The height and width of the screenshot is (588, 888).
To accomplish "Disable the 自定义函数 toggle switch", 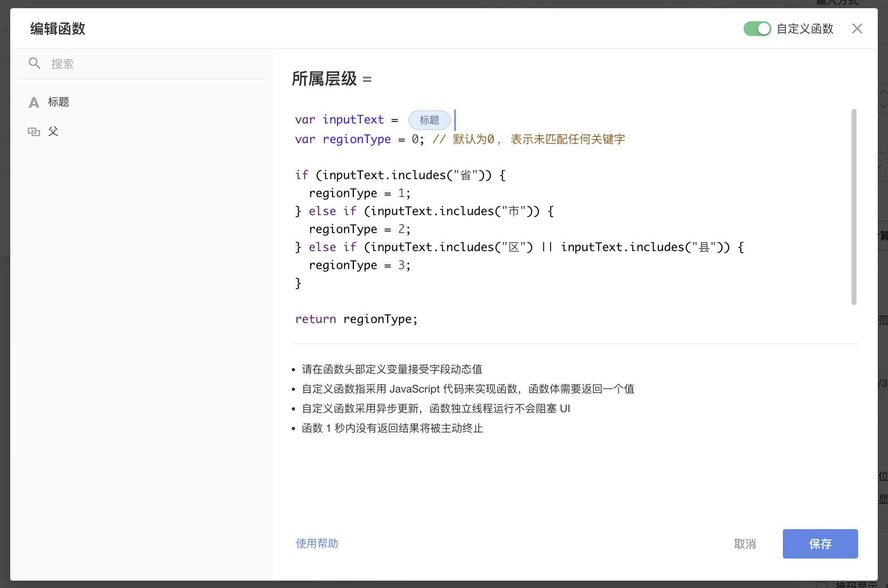I will 757,29.
